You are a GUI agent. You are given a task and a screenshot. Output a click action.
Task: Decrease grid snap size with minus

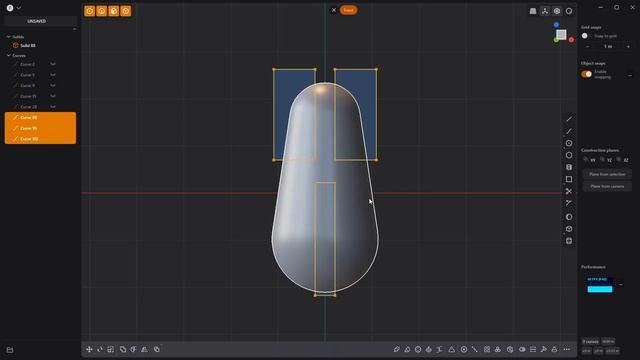coord(588,47)
